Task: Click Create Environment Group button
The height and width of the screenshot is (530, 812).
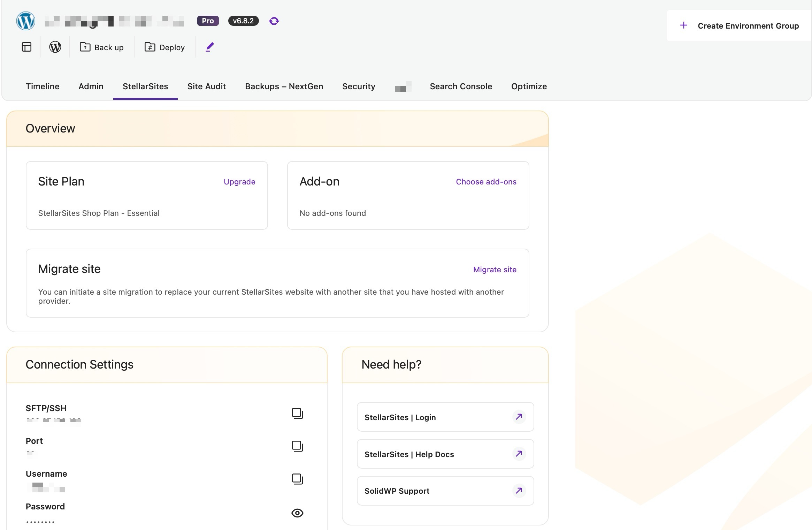Action: (x=739, y=26)
